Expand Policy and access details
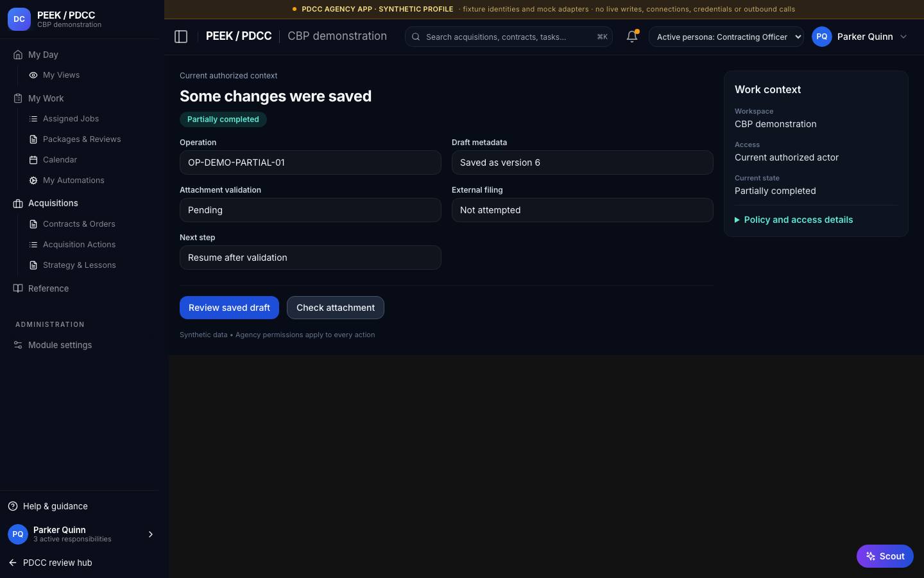 pyautogui.click(x=794, y=220)
